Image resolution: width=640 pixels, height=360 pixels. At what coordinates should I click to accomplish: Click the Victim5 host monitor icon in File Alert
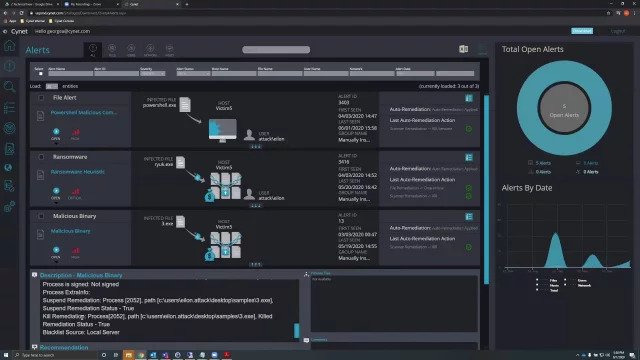click(222, 130)
